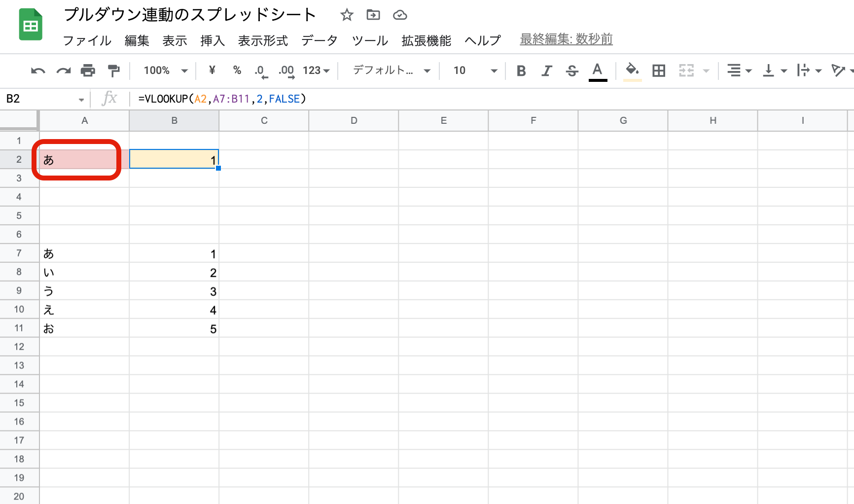Open the ファイル menu
This screenshot has width=854, height=504.
(x=87, y=40)
